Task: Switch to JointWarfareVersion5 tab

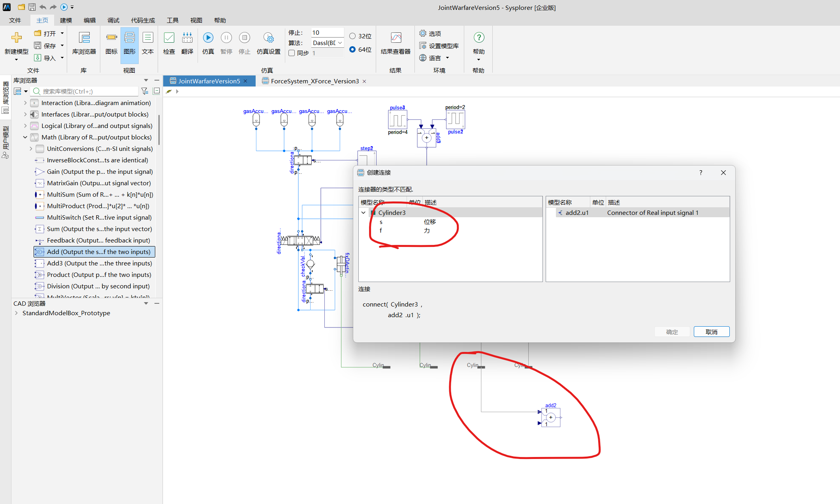Action: click(x=209, y=81)
